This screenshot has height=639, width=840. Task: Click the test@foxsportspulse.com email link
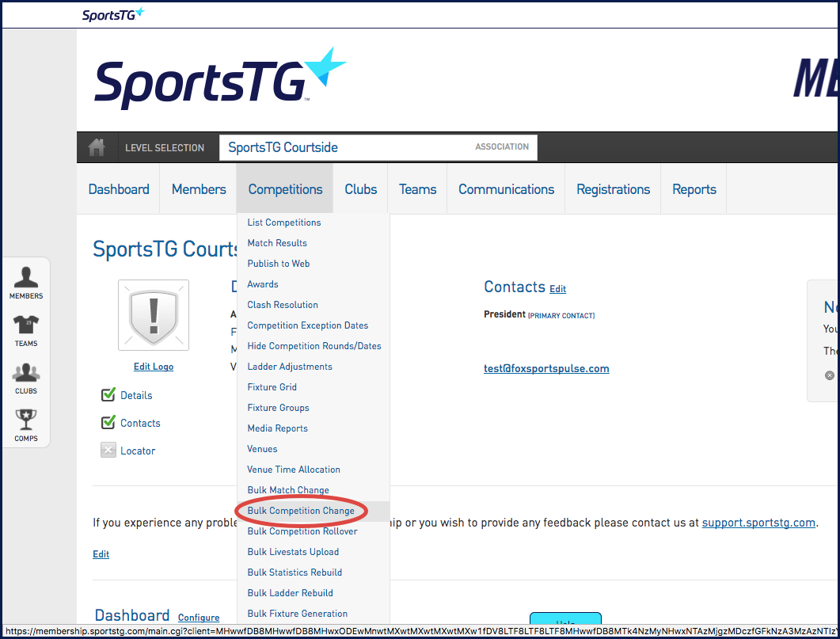(x=546, y=368)
